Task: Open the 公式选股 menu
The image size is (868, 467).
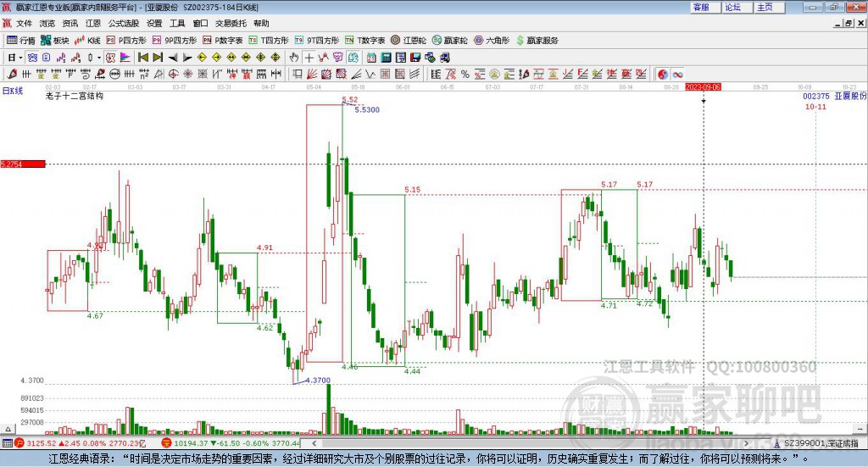Action: (x=124, y=23)
